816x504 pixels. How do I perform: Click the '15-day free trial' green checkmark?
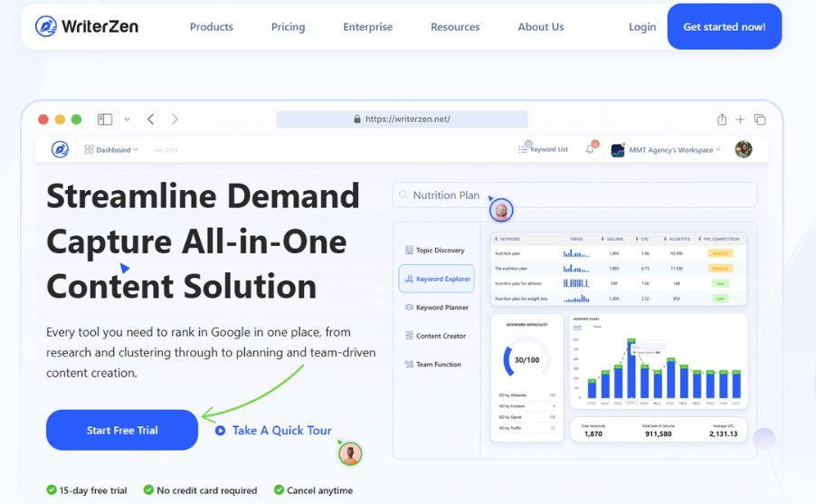pyautogui.click(x=52, y=490)
